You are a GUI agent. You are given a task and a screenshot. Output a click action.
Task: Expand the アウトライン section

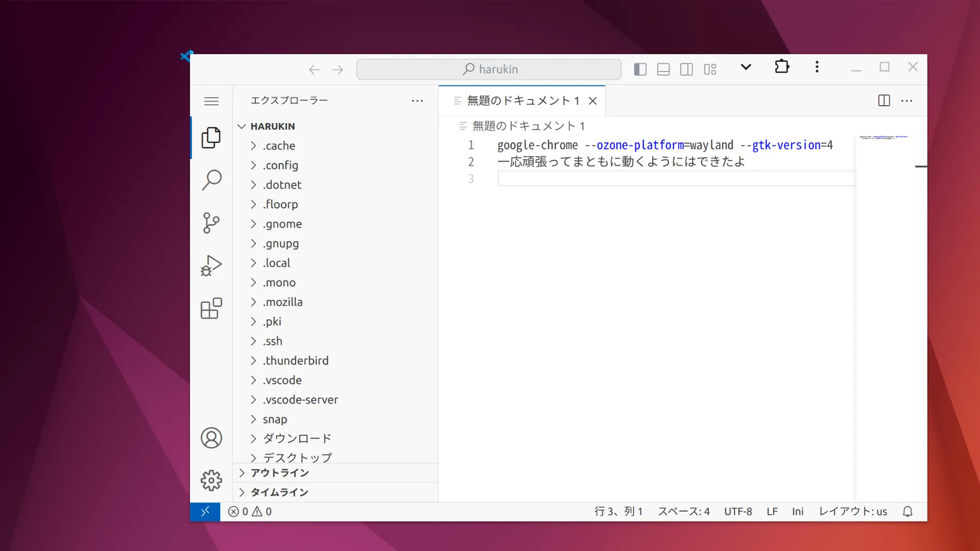click(279, 473)
